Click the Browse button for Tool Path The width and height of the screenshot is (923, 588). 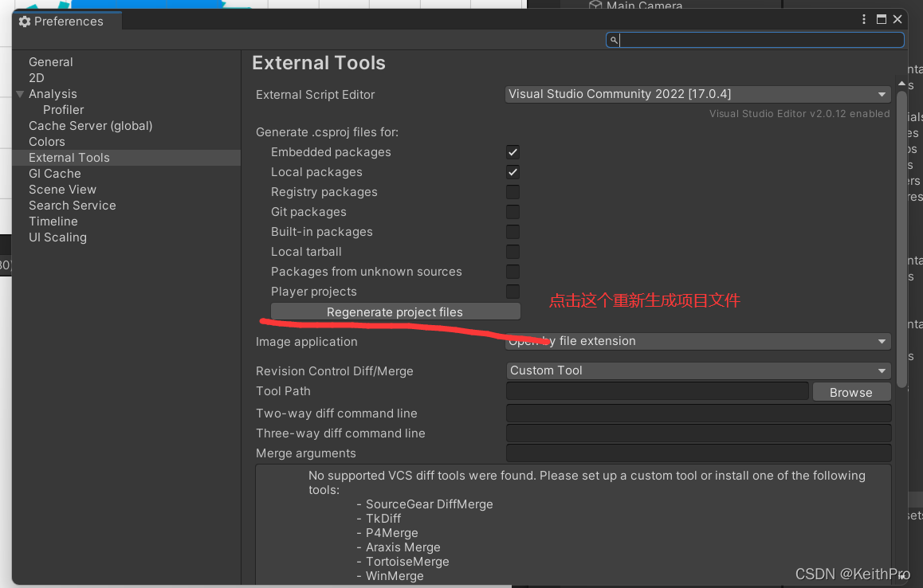click(850, 392)
